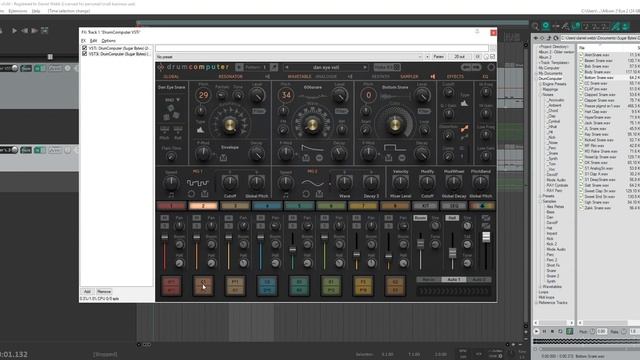Click the Wavetable speaker solo icon
The width and height of the screenshot is (640, 360).
pos(350,77)
